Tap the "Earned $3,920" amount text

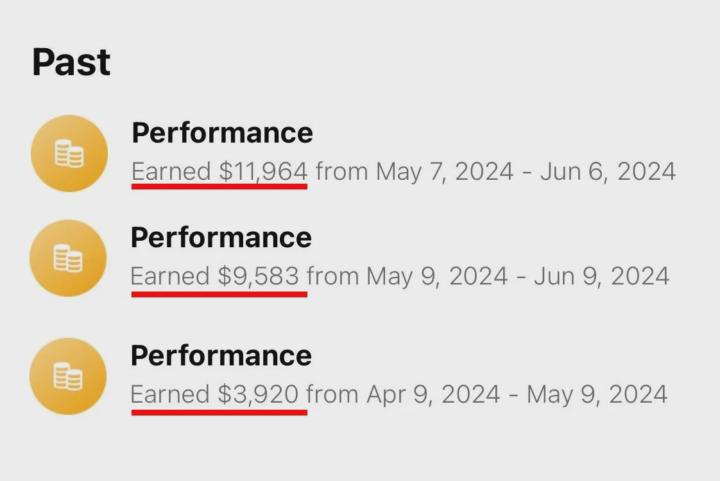215,394
